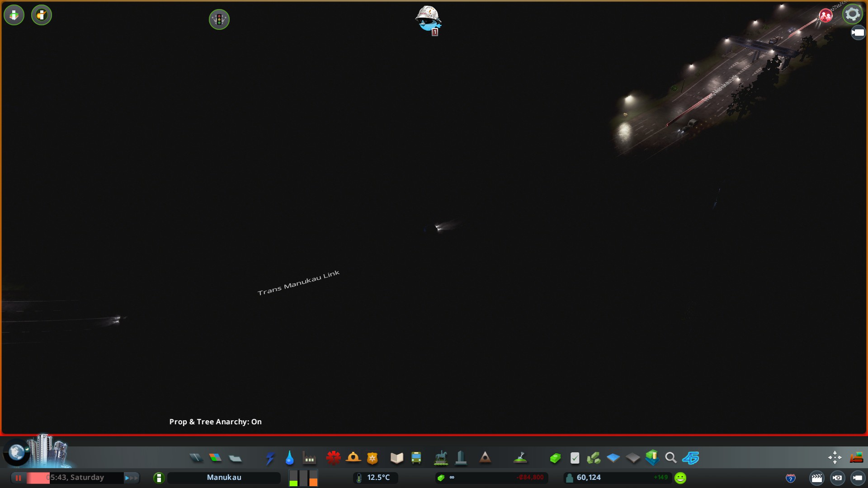868x488 pixels.
Task: Open the Roads build menu
Action: [196, 458]
